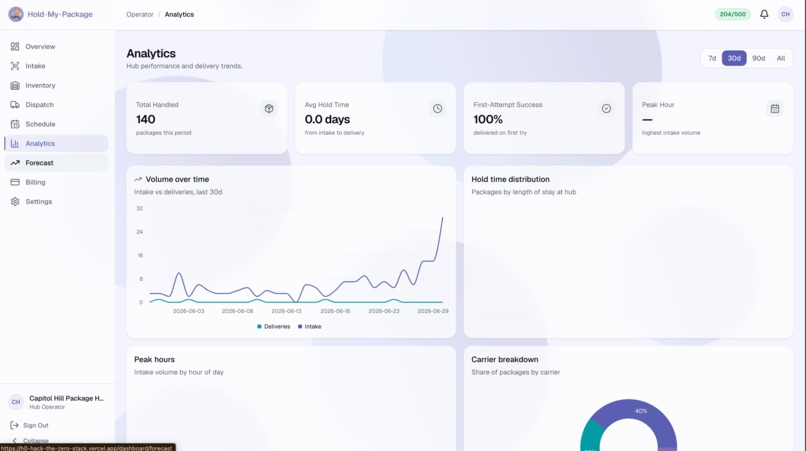Viewport: 806px width, 451px height.
Task: Click the clock icon on Avg Hold Time card
Action: [437, 109]
